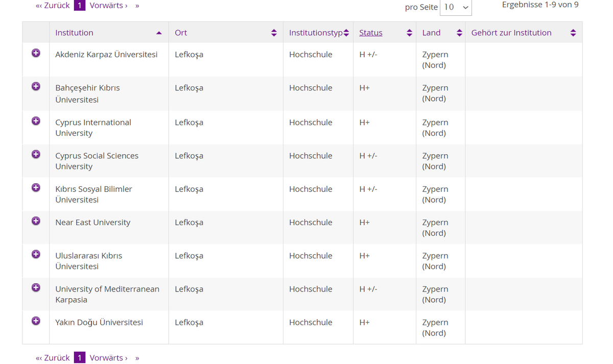The height and width of the screenshot is (364, 613).
Task: Click institution name Yakın Doğu Üniversitesi
Action: click(99, 323)
